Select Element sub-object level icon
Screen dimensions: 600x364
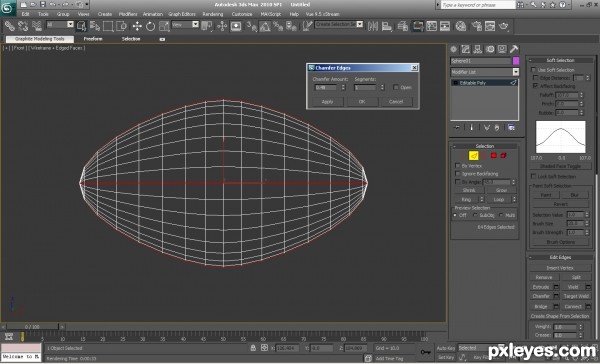coord(503,155)
